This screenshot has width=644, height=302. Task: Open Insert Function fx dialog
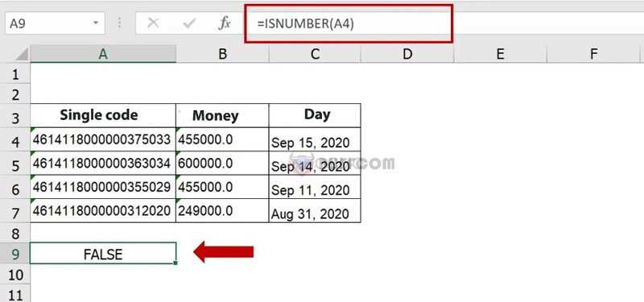(x=225, y=23)
